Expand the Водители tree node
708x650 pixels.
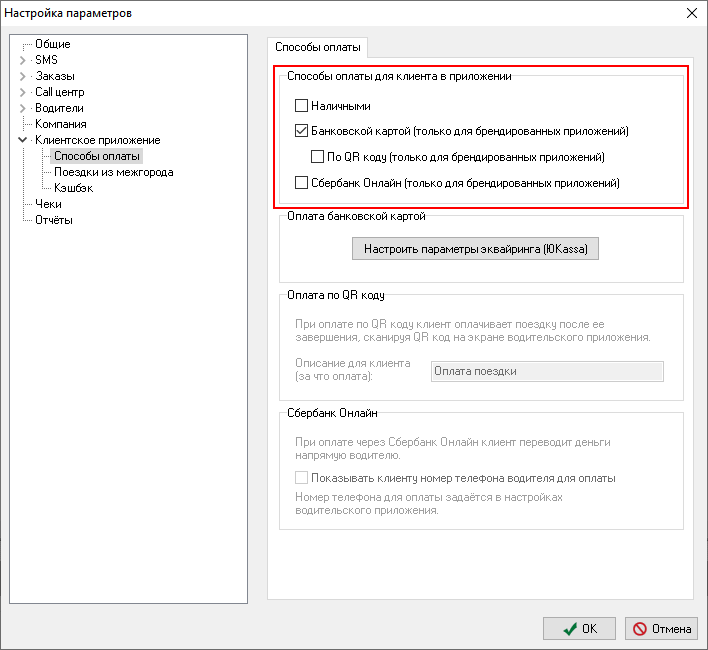(22, 108)
